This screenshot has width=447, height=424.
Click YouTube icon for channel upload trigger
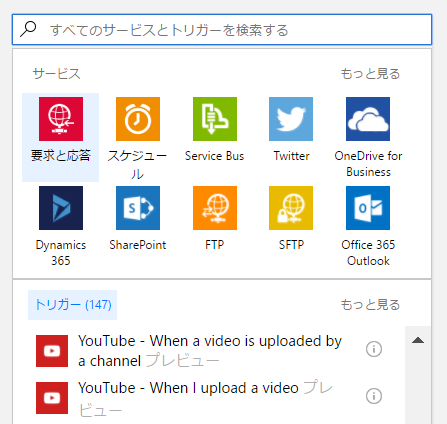(x=52, y=351)
